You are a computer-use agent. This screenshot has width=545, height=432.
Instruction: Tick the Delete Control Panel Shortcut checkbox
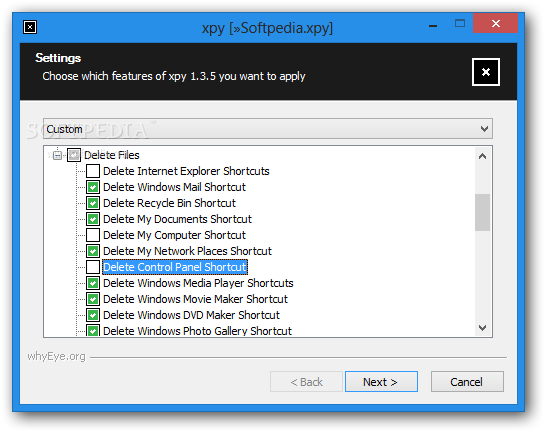(93, 267)
